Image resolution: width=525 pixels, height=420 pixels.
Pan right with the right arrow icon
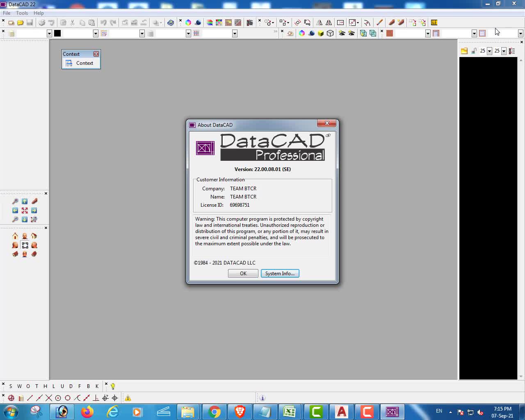pos(34,210)
